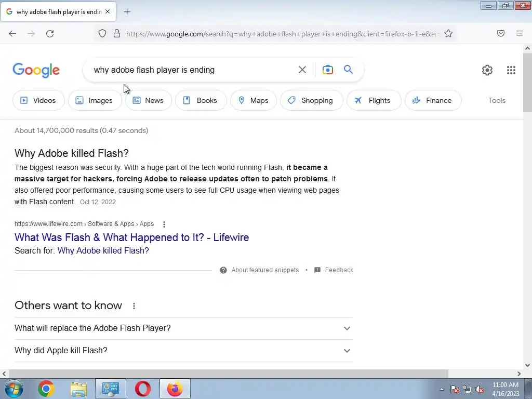532x399 pixels.
Task: Click the Feedback link
Action: click(x=339, y=270)
